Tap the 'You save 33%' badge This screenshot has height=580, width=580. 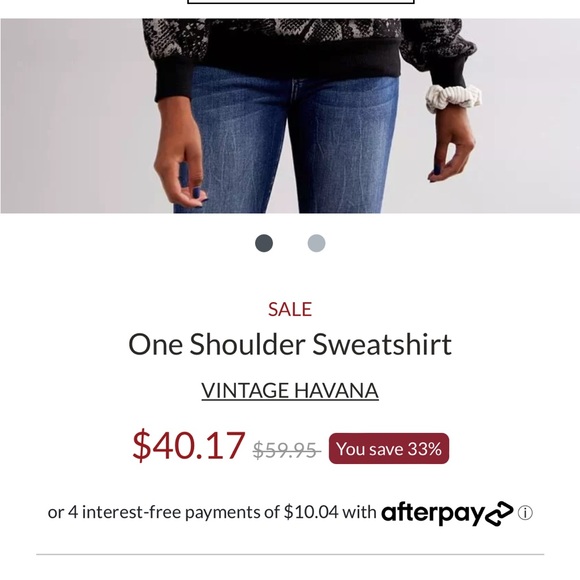[389, 449]
